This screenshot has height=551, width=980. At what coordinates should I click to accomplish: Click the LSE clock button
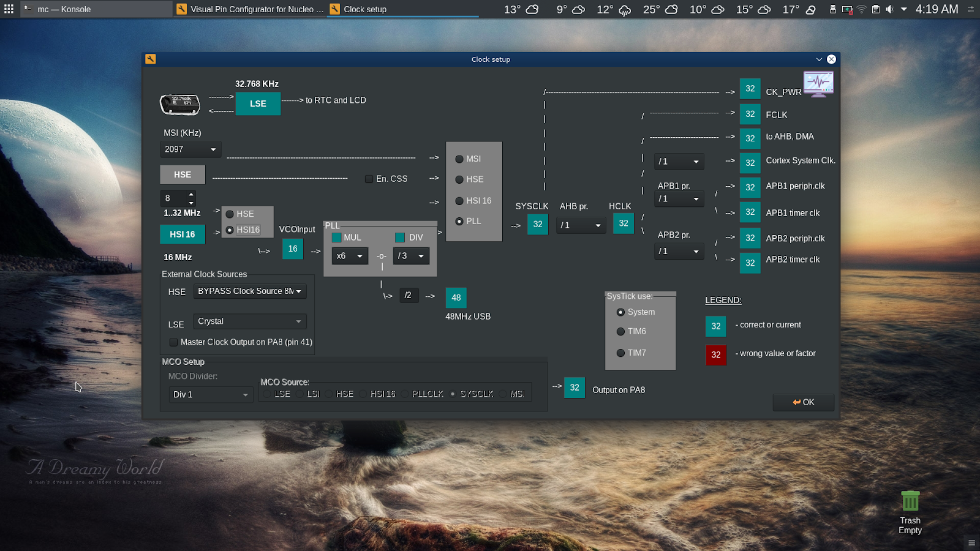click(x=258, y=103)
